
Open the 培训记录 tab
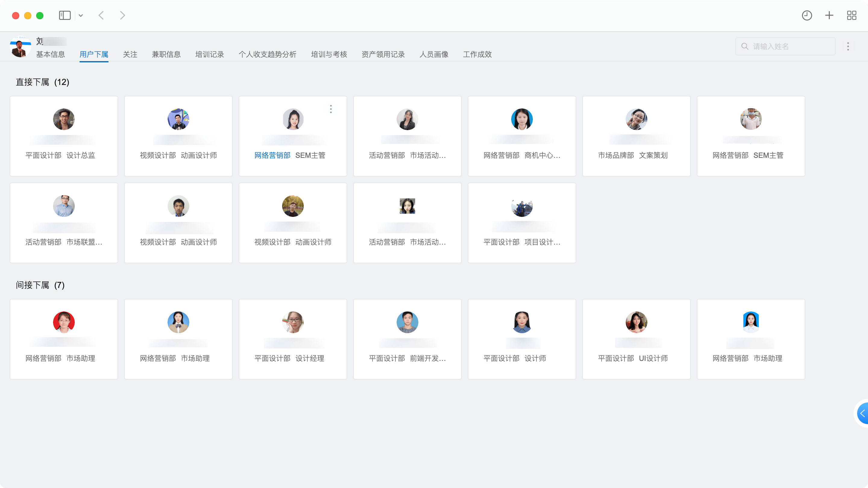coord(209,54)
